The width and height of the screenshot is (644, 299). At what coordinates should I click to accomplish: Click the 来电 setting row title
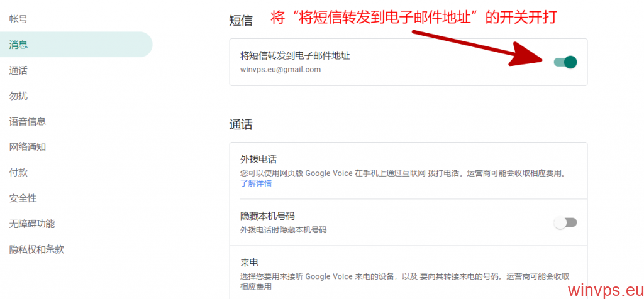250,262
